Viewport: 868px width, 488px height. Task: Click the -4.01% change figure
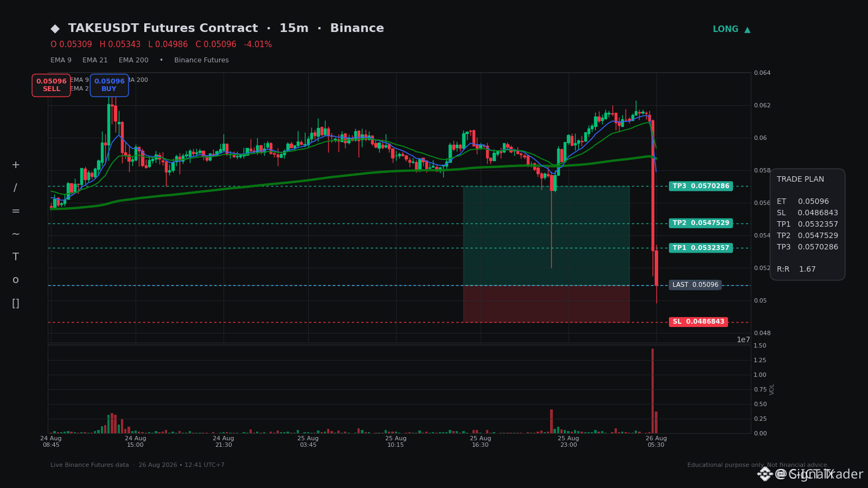coord(258,44)
